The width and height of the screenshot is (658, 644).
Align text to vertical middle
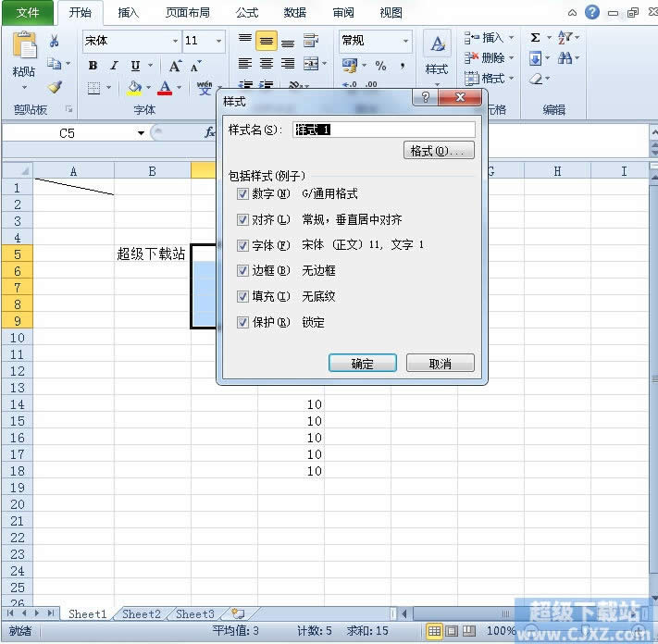click(266, 41)
